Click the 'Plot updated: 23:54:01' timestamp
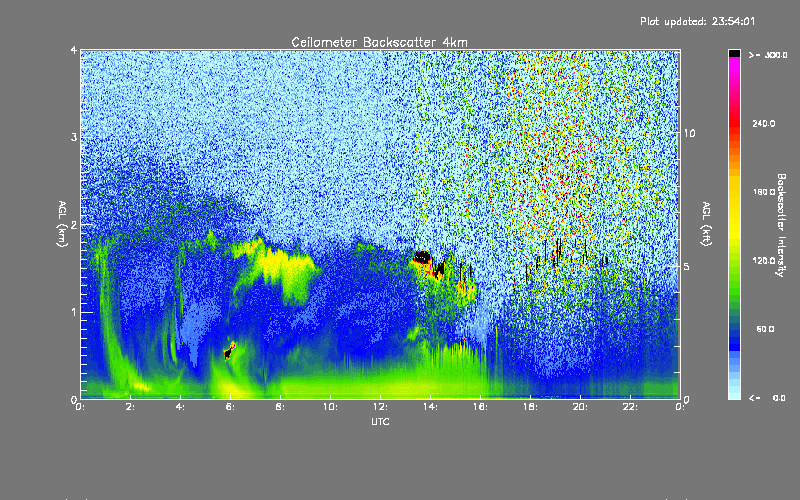Image resolution: width=800 pixels, height=500 pixels. coord(697,21)
